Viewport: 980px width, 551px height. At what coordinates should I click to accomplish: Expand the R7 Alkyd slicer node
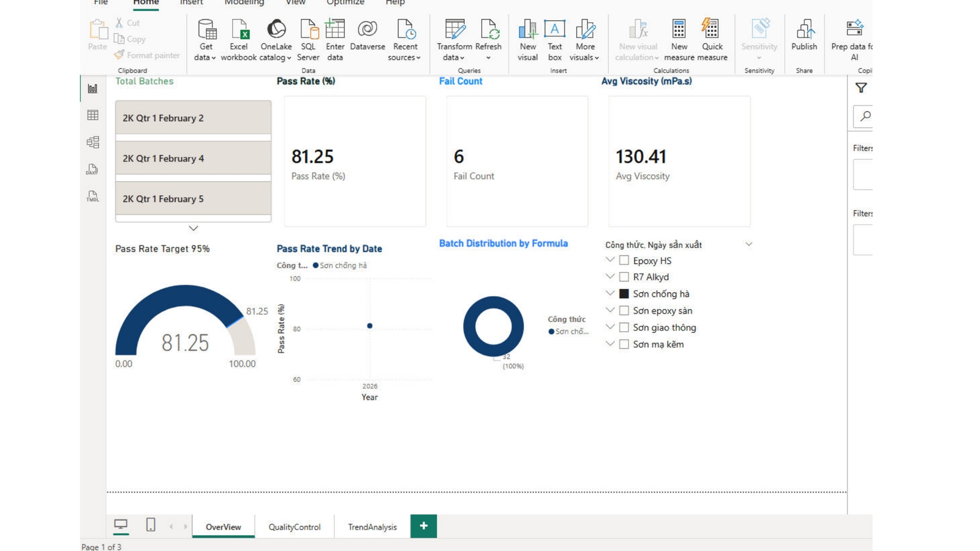tap(610, 276)
